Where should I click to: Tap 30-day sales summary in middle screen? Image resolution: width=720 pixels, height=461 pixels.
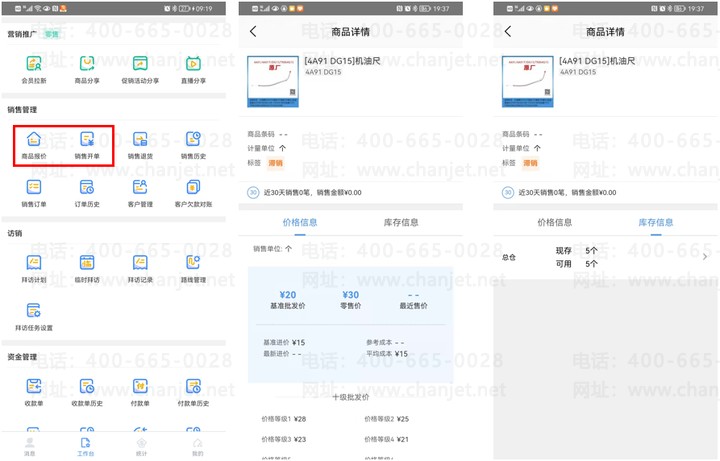click(305, 192)
